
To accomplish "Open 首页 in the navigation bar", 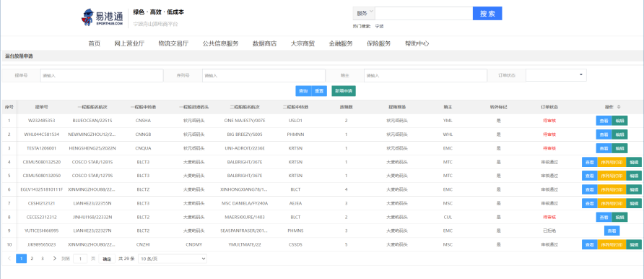I will [x=95, y=43].
